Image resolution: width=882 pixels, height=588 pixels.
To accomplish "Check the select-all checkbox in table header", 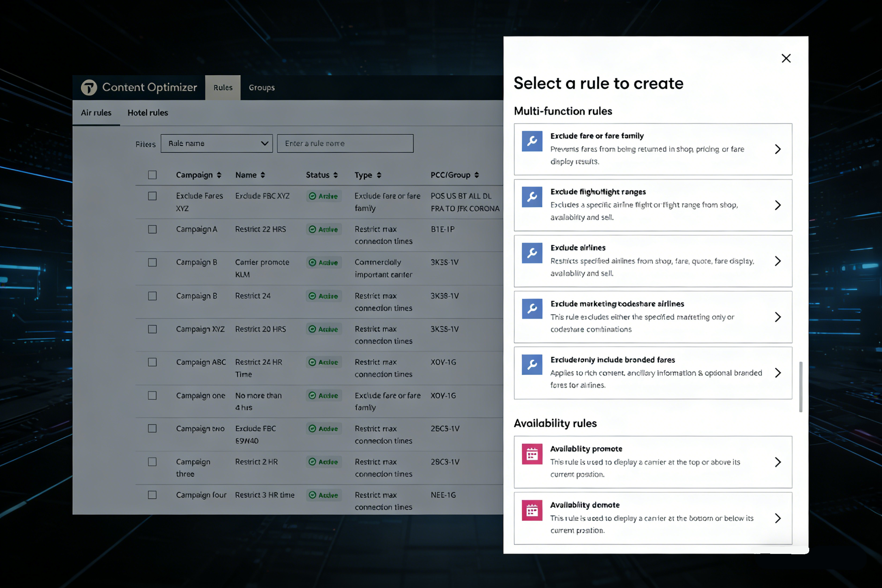I will 152,175.
